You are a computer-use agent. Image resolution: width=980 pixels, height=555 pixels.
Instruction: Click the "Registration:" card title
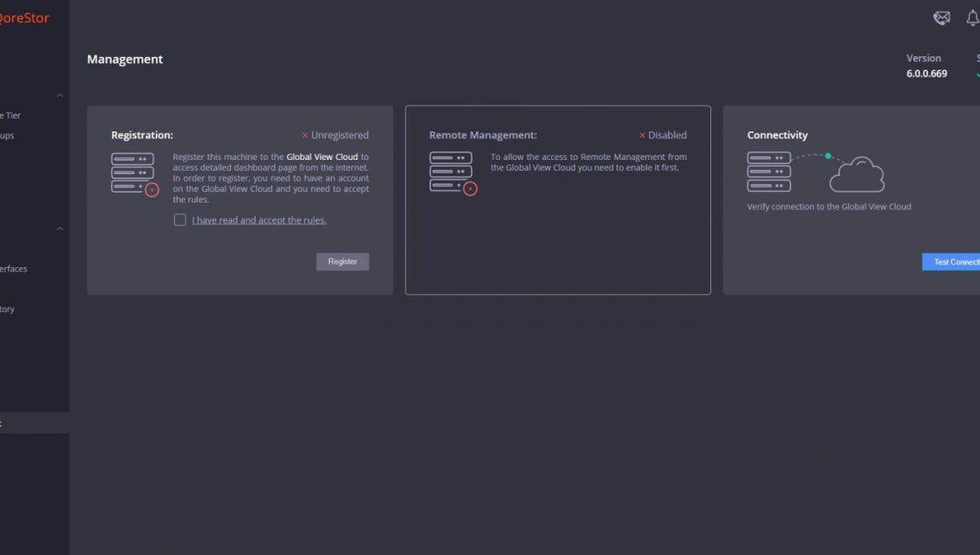[x=142, y=135]
